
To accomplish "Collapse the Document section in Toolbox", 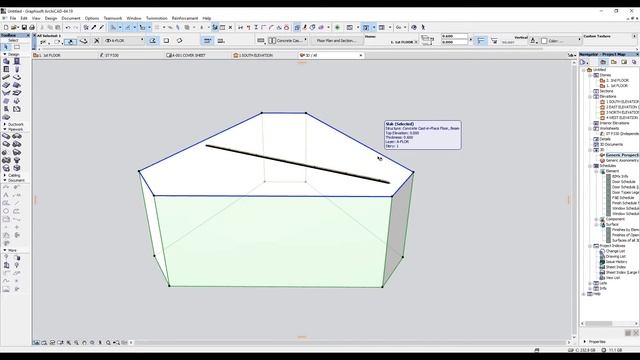I will pyautogui.click(x=5, y=180).
